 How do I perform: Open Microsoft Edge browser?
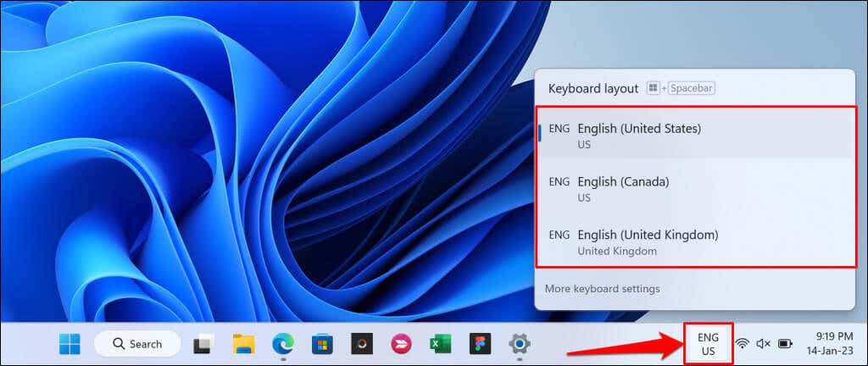pyautogui.click(x=283, y=344)
